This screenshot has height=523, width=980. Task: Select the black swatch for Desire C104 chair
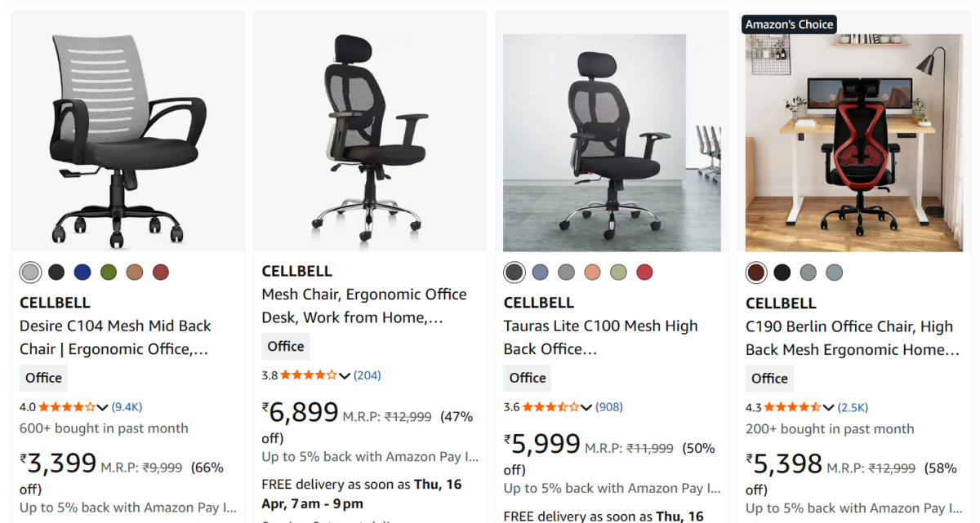(56, 272)
